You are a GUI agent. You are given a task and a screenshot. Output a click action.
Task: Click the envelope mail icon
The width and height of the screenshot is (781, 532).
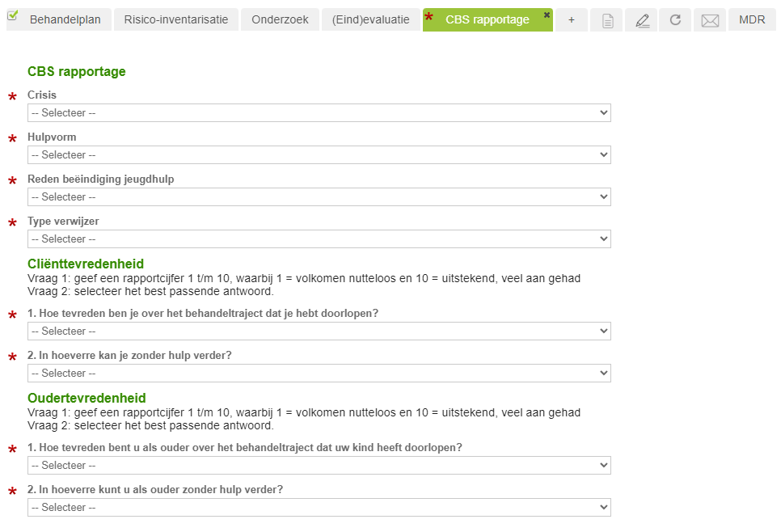click(710, 20)
